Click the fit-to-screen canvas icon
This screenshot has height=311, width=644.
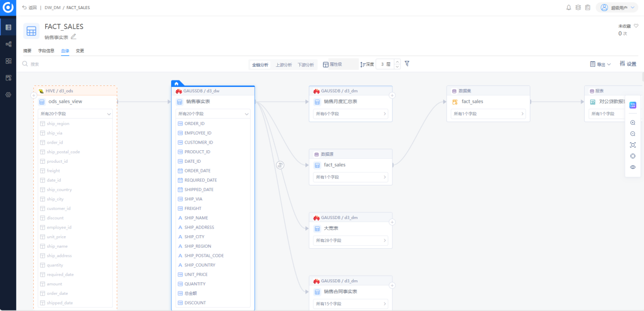pyautogui.click(x=633, y=145)
